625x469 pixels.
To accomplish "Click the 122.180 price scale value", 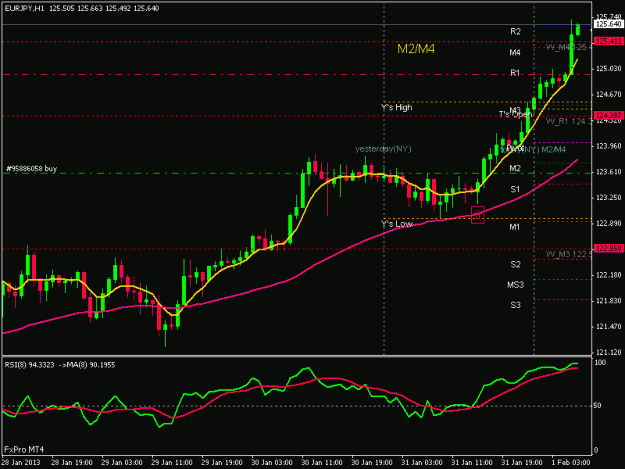I will tap(609, 275).
